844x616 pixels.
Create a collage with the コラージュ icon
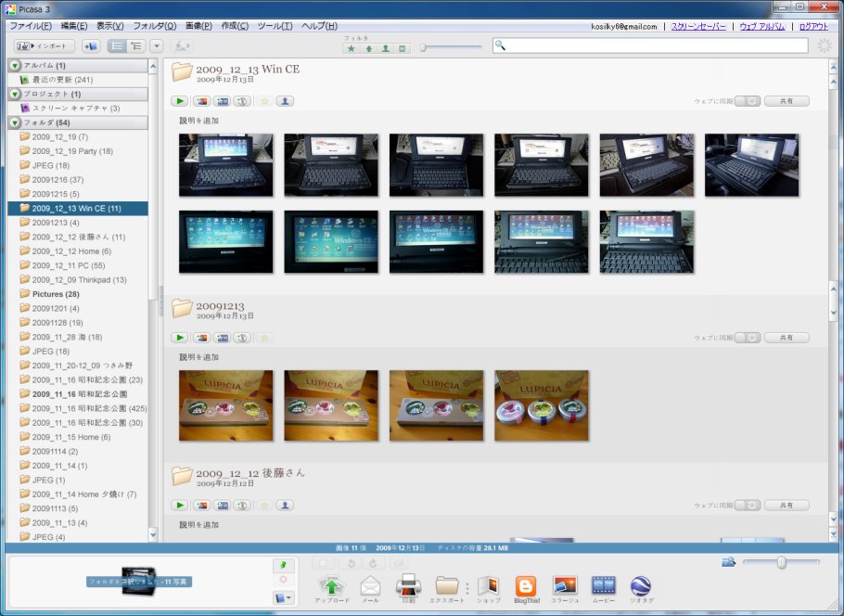[x=566, y=584]
